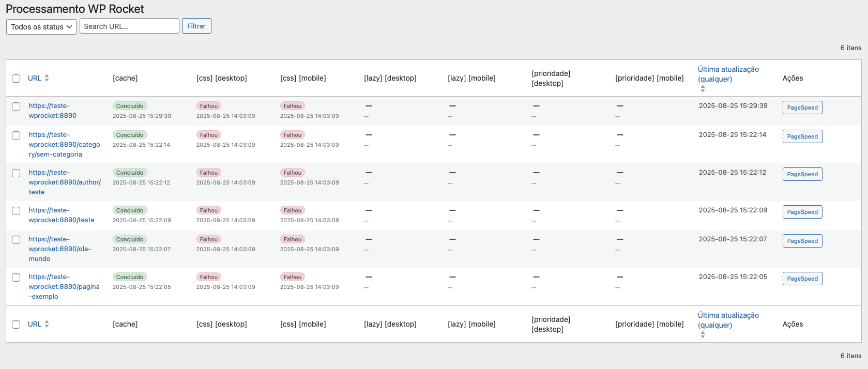Click PageSpeed for the 15:29:39 row
This screenshot has width=868, height=369.
802,107
